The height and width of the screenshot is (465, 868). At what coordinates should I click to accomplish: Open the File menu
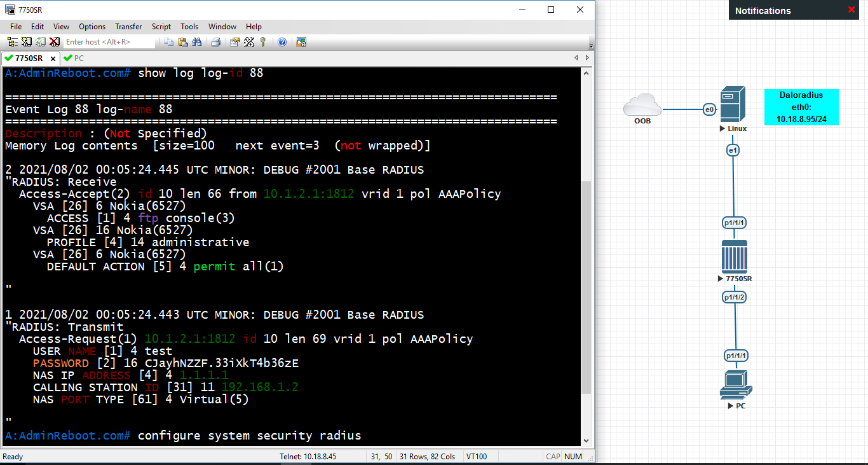click(x=16, y=27)
